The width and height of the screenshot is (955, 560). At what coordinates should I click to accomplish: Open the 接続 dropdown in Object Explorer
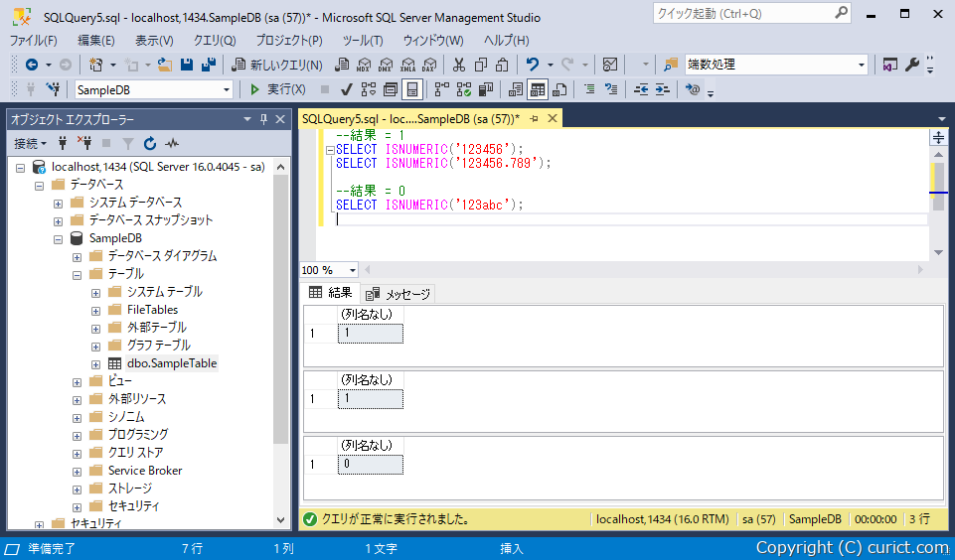[30, 144]
